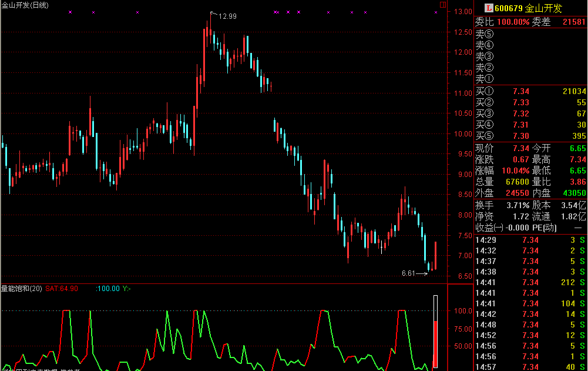Select the 14:52 tick trade row

click(530, 335)
